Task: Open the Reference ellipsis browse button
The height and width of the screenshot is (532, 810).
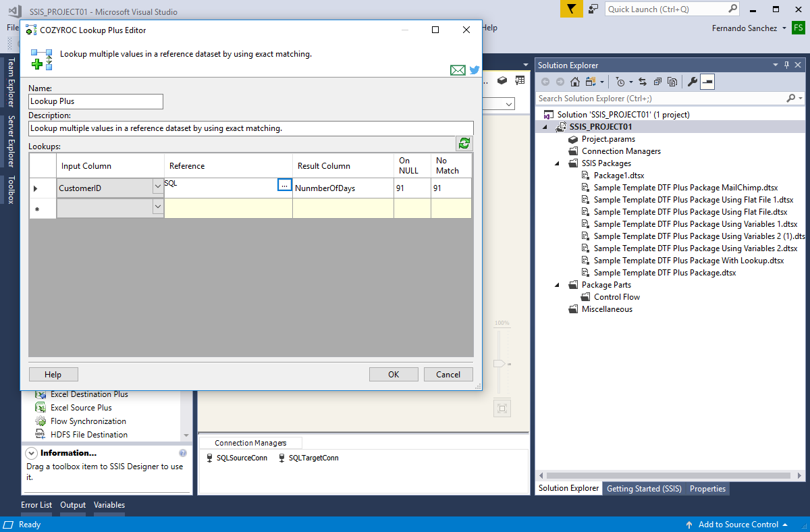Action: point(284,184)
